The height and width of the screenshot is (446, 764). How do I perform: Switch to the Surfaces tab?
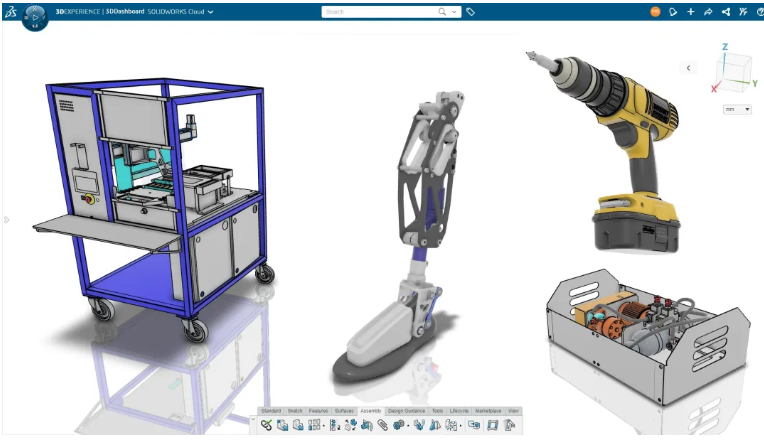(344, 411)
